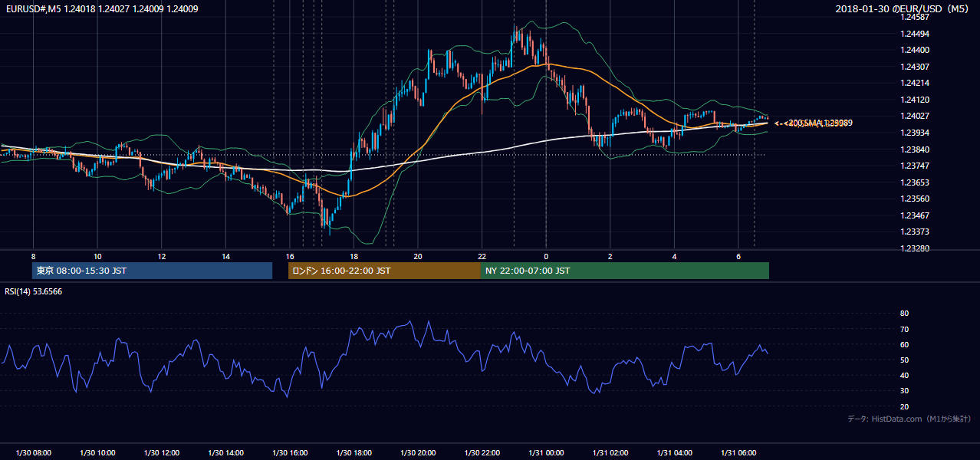Screen dimensions: 980x460
Task: Click price axis label 1.24494
Action: pyautogui.click(x=915, y=34)
